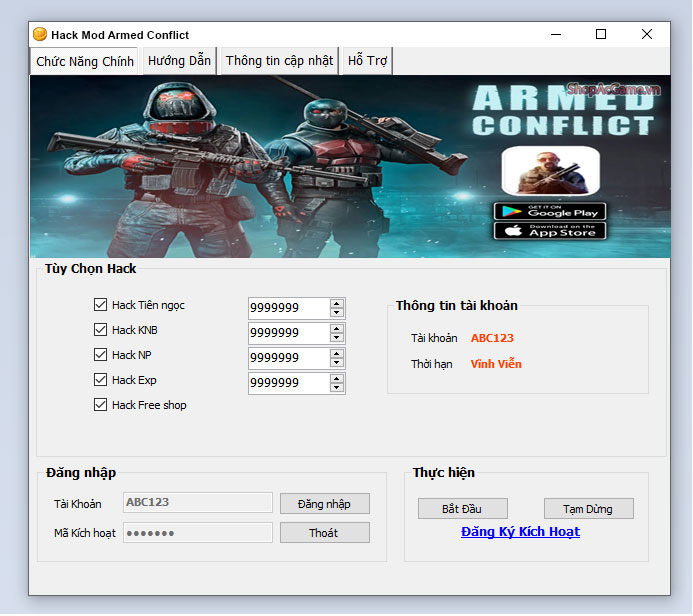This screenshot has height=616, width=693.
Task: Decrease the Hack NP value with down arrow
Action: click(337, 363)
